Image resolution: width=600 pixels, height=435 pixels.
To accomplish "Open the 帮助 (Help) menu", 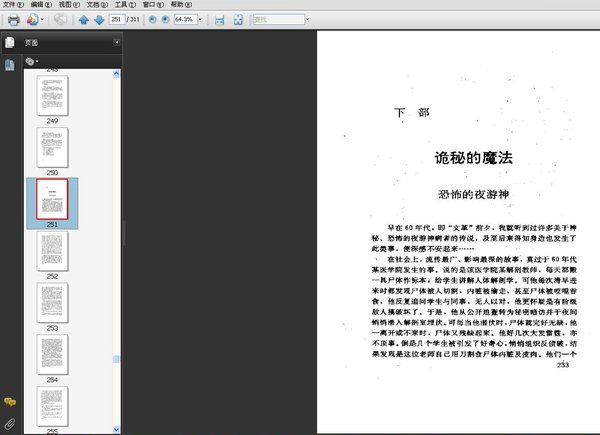I will tap(178, 5).
